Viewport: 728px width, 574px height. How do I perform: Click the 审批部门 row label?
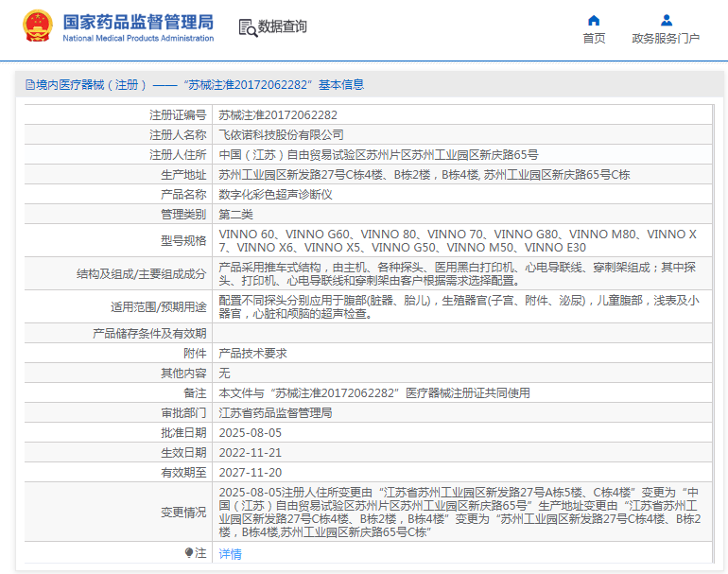[183, 413]
